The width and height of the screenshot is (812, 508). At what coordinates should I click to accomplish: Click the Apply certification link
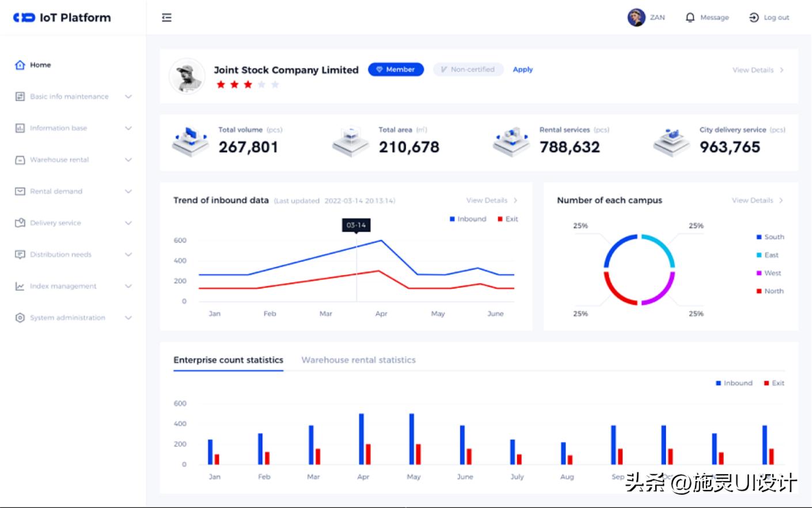(x=522, y=70)
